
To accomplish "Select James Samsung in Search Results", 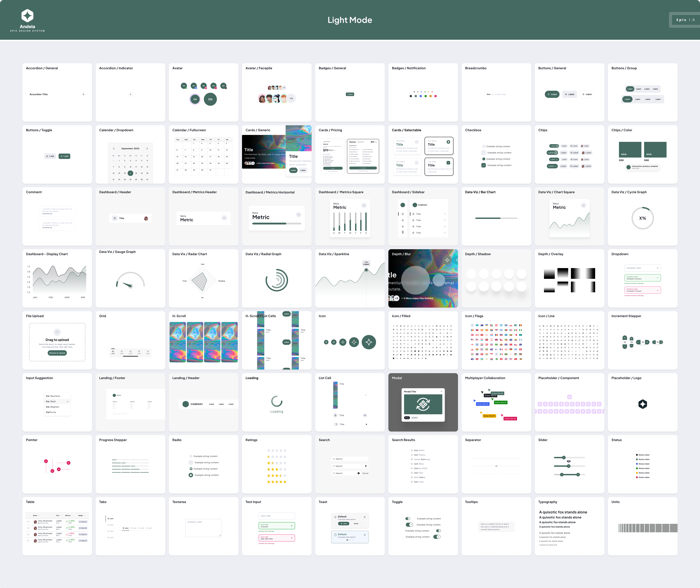I will point(420,459).
